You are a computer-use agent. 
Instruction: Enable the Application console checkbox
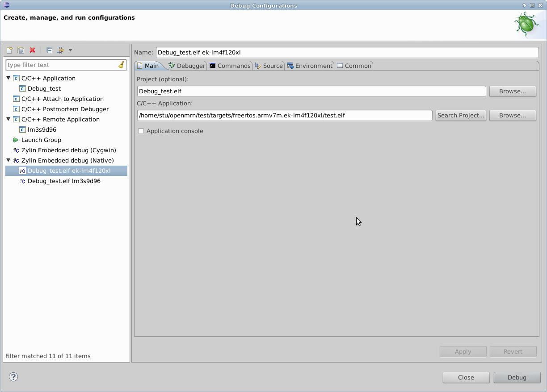141,131
